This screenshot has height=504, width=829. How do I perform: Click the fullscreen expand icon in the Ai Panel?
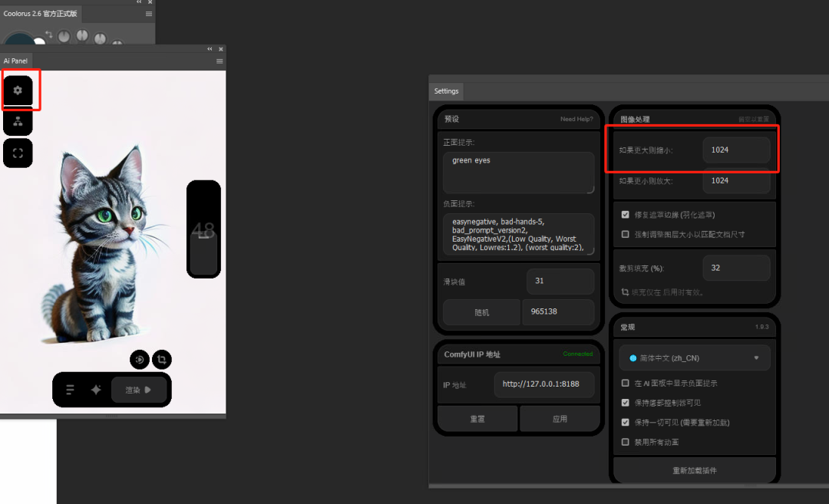(x=18, y=153)
